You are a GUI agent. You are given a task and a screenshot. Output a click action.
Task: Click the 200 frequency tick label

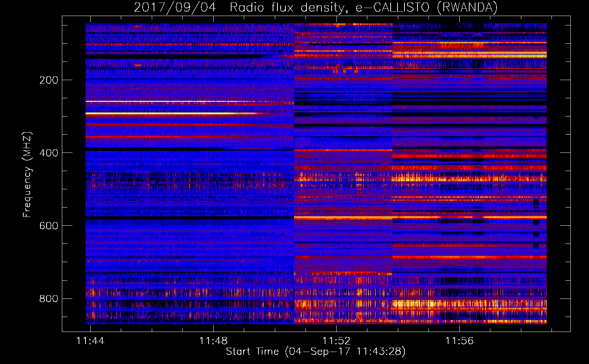49,80
